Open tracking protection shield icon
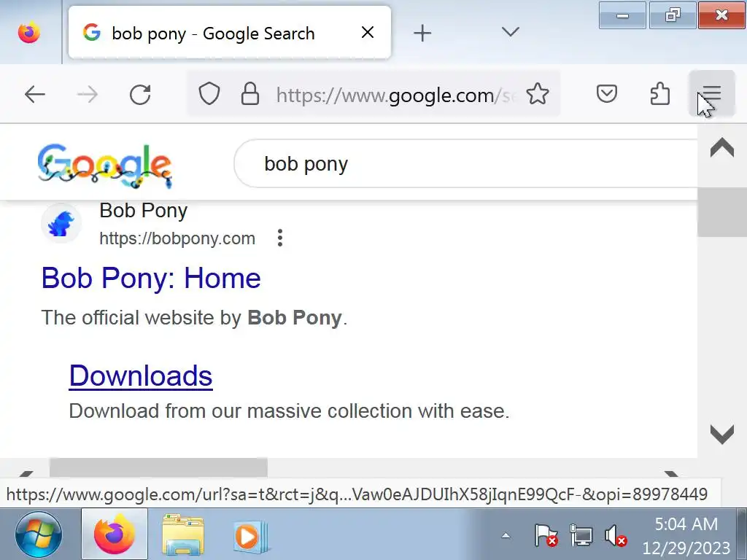 209,94
